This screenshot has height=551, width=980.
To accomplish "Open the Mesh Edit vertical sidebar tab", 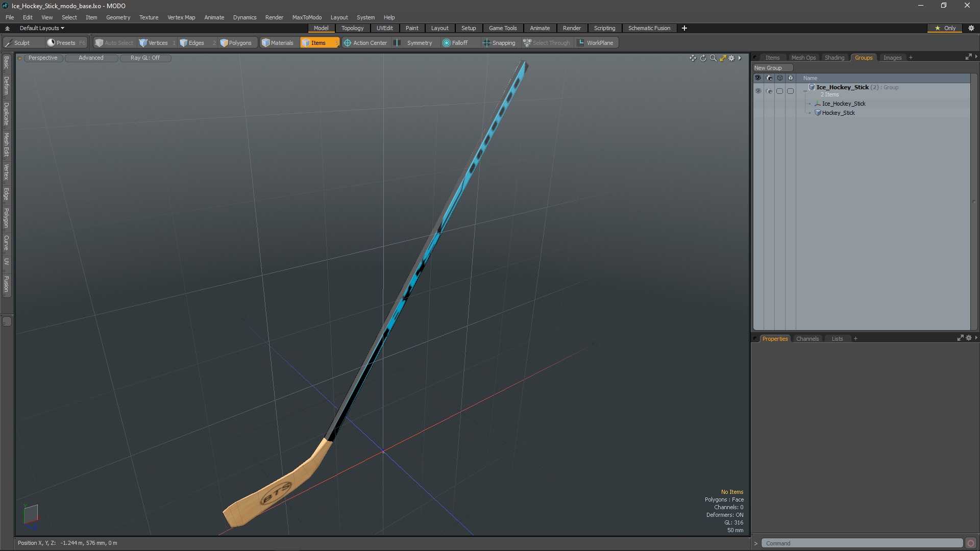I will [6, 145].
